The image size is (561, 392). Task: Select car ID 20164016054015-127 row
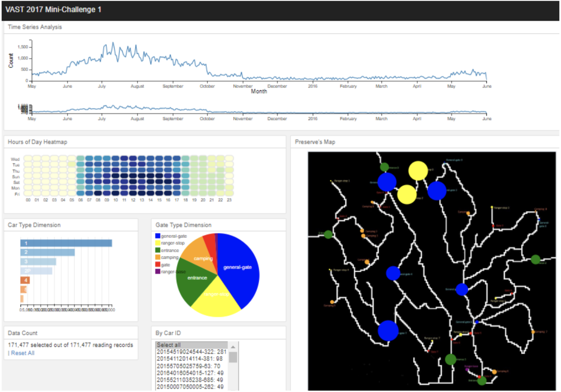click(191, 373)
